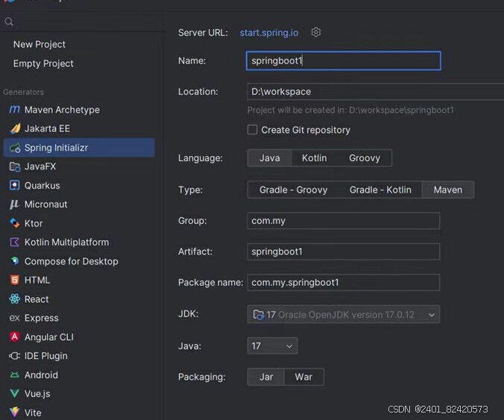The height and width of the screenshot is (420, 504).
Task: Click the Quarkus generator icon
Action: [14, 186]
